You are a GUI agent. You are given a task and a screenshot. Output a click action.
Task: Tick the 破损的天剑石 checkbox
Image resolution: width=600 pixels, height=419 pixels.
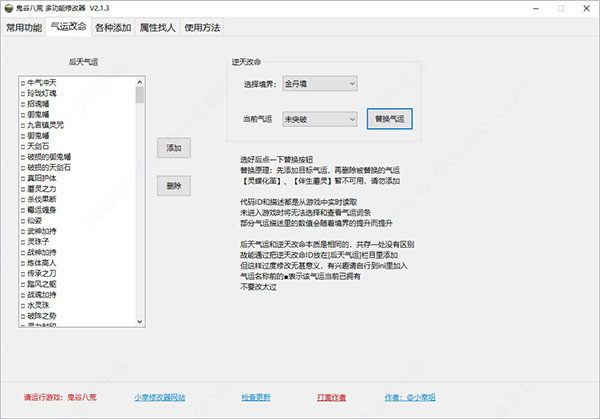pos(23,168)
